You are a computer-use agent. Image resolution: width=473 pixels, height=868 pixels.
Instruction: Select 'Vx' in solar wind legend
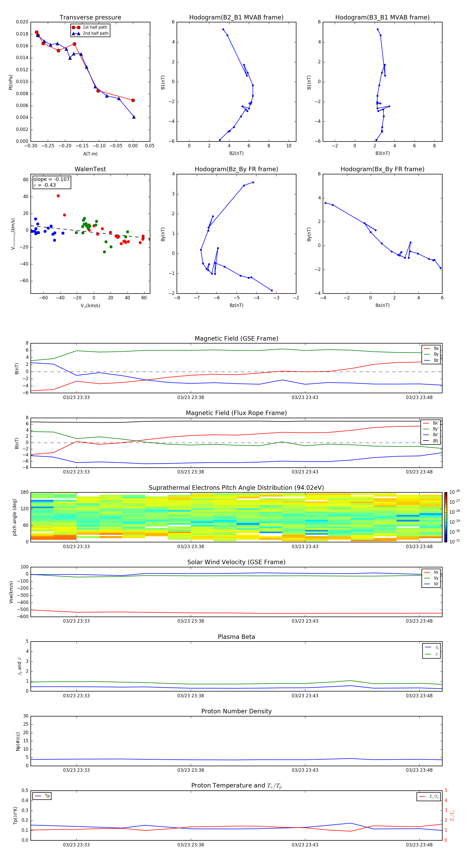pyautogui.click(x=431, y=572)
